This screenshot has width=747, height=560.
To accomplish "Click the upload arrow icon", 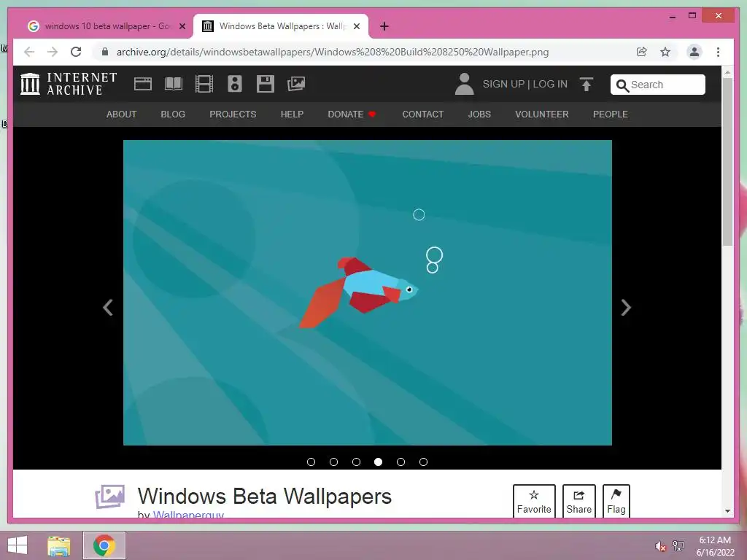I will (x=587, y=85).
